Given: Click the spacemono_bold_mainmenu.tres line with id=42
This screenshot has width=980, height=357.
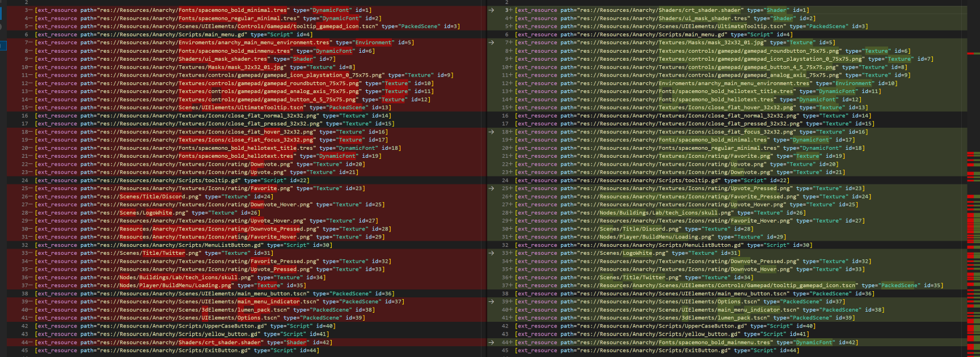Looking at the screenshot, I should point(686,342).
